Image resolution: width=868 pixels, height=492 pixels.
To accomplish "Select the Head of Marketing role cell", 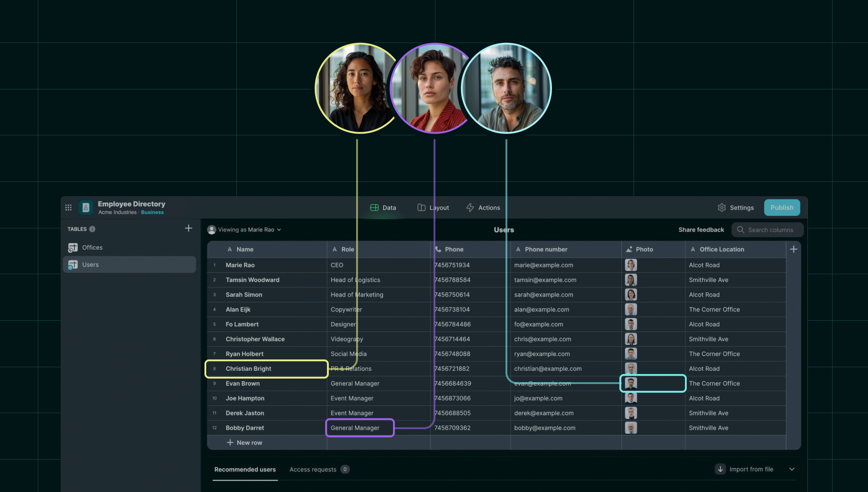I will pos(379,295).
